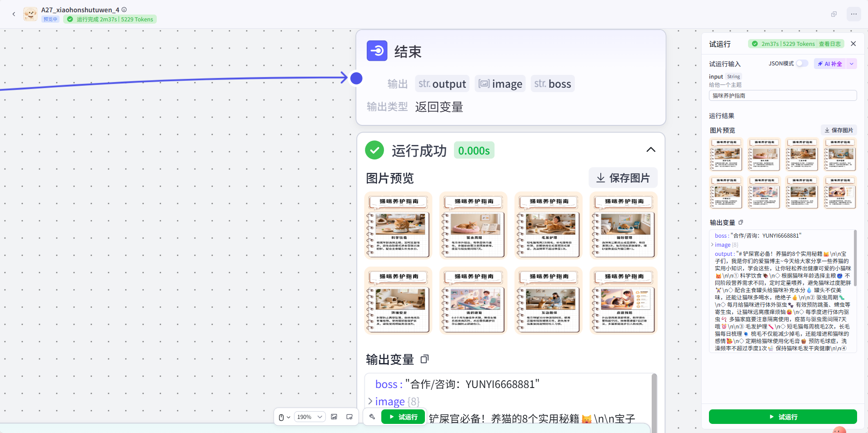Click the green 运行成功 check icon

coord(374,150)
